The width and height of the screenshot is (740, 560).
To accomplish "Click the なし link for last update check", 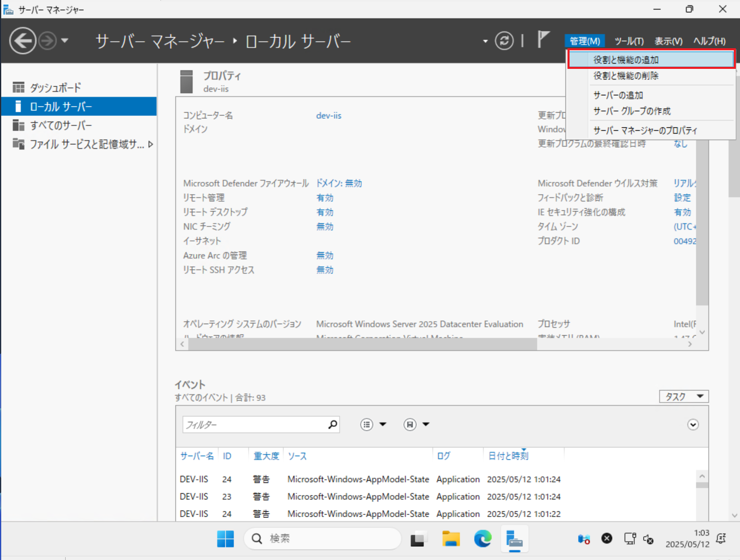I will pyautogui.click(x=681, y=144).
